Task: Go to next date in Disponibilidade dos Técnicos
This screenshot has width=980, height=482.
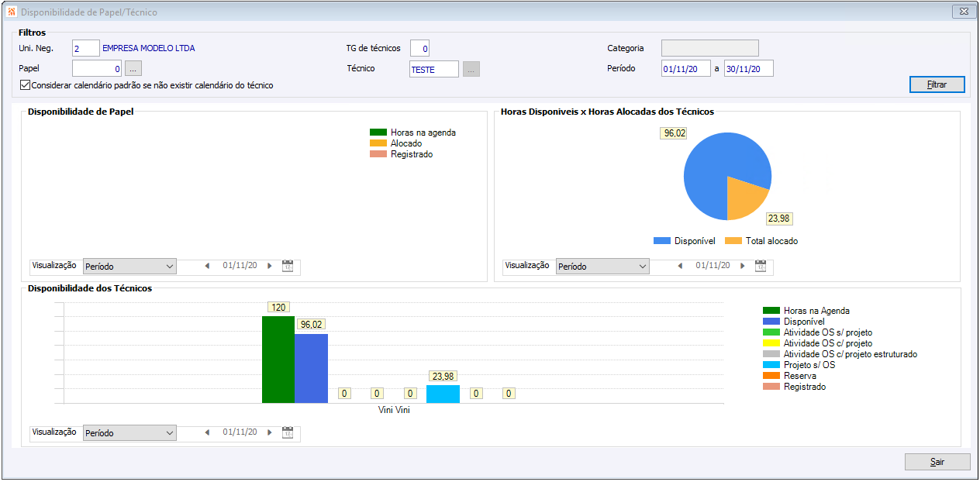Action: click(x=270, y=433)
